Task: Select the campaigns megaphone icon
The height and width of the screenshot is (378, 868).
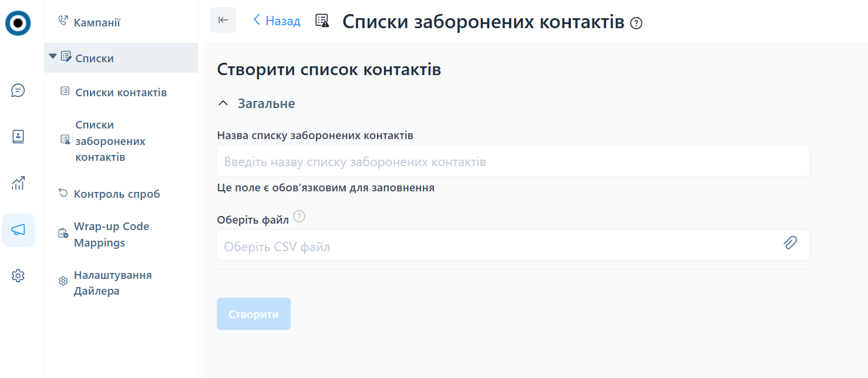Action: click(x=18, y=230)
